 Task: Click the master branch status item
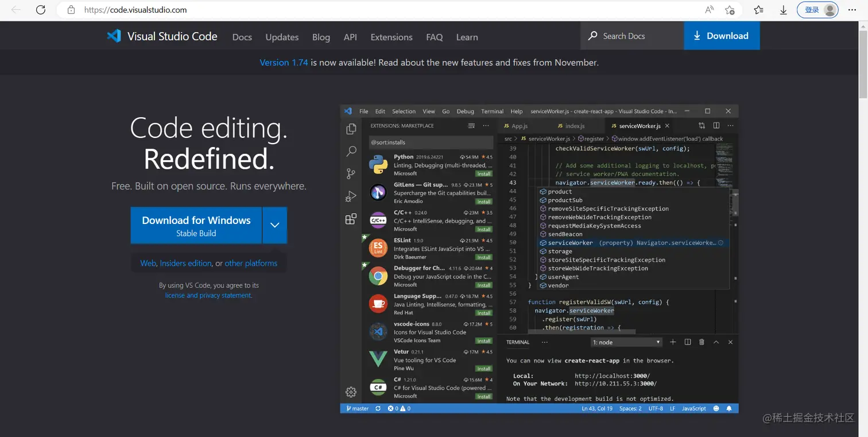click(357, 408)
